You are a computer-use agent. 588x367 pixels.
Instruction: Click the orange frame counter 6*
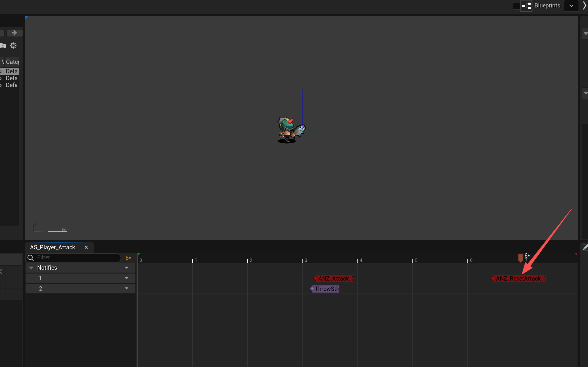click(x=128, y=258)
